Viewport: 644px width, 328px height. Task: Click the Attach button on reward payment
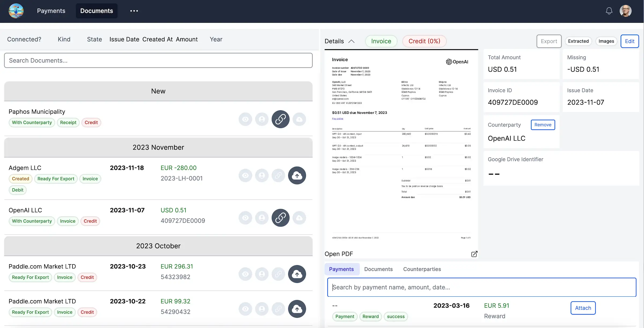(x=583, y=308)
